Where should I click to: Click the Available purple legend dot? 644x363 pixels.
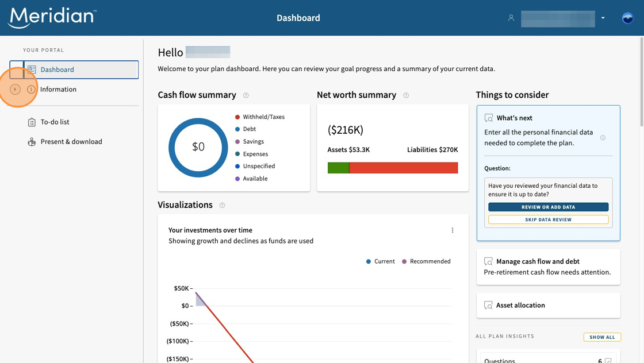pyautogui.click(x=237, y=179)
